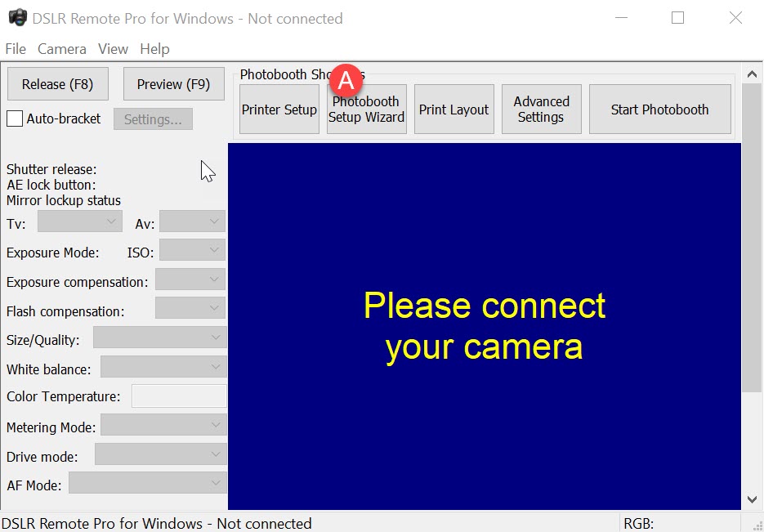The height and width of the screenshot is (532, 764).
Task: Open the Help menu
Action: [154, 49]
